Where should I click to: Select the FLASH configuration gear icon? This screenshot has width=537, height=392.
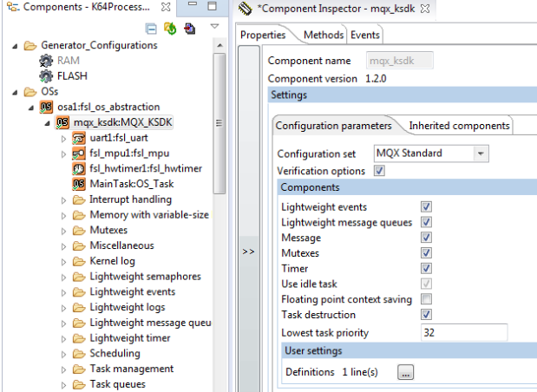click(x=46, y=75)
